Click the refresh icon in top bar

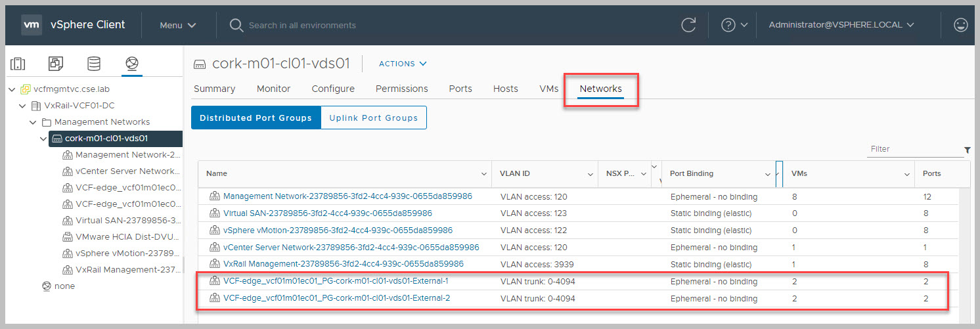[x=688, y=25]
